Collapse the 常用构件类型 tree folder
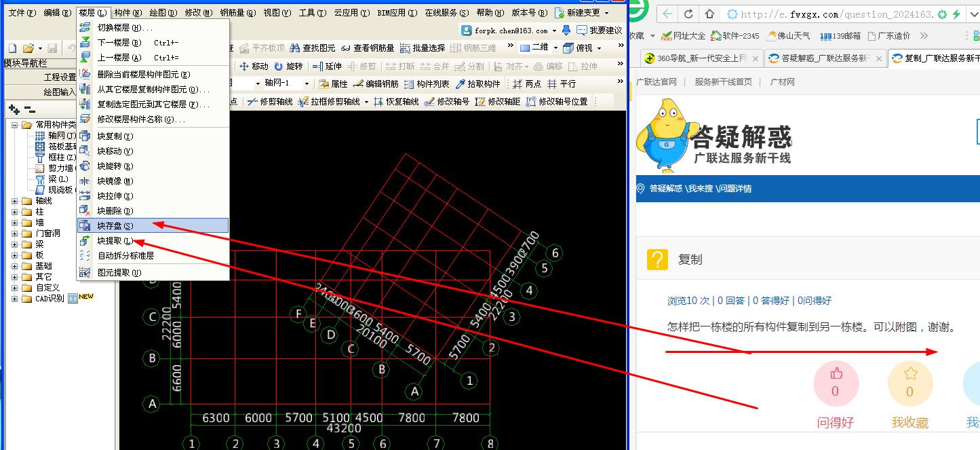This screenshot has width=980, height=450. click(15, 125)
